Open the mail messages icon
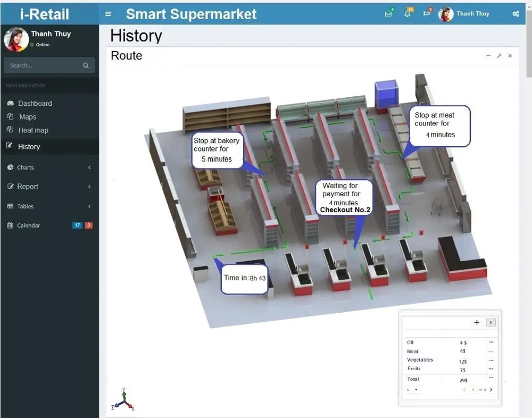 click(388, 14)
